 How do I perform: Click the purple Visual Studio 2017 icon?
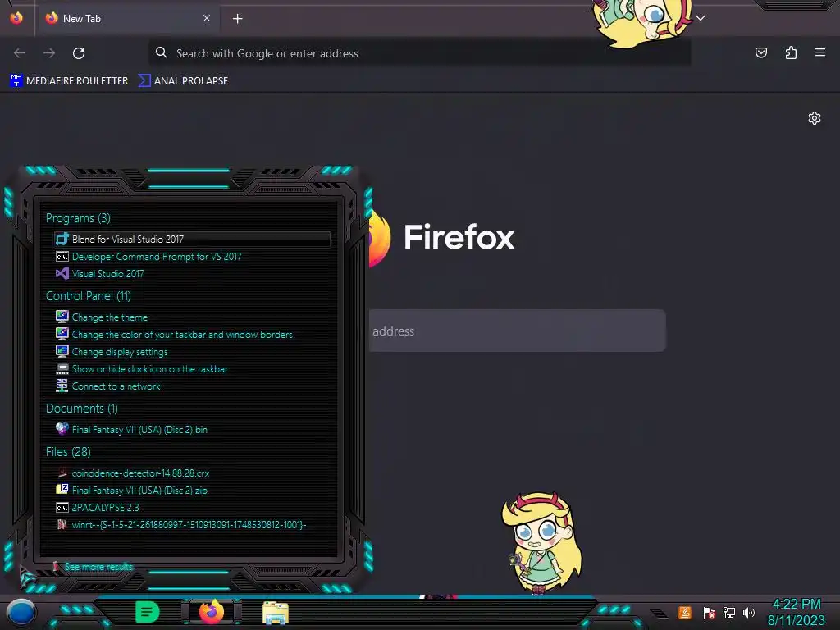click(x=62, y=273)
